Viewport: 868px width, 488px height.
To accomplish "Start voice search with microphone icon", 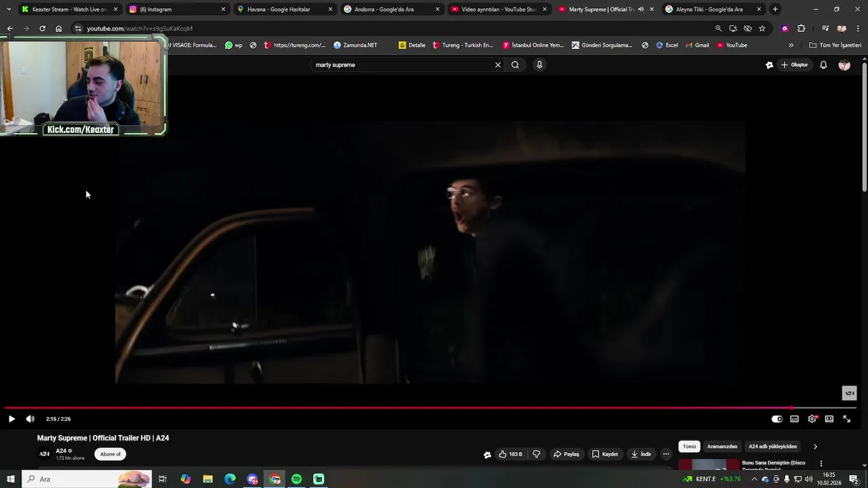I will point(540,65).
